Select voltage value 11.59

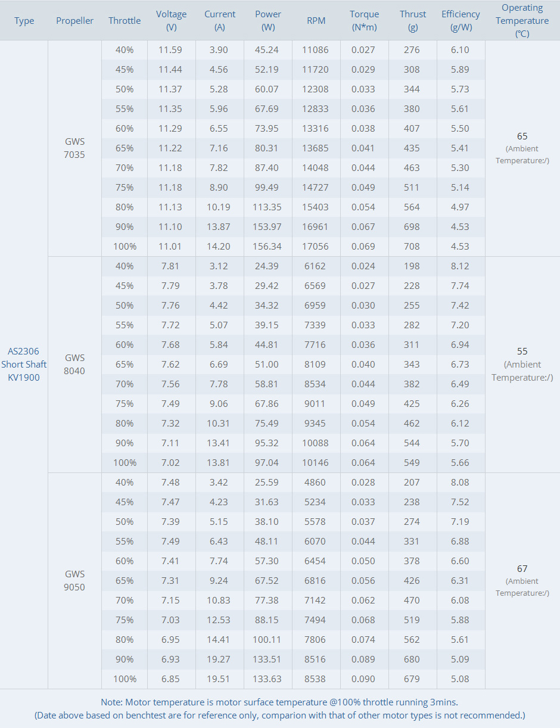click(x=170, y=49)
